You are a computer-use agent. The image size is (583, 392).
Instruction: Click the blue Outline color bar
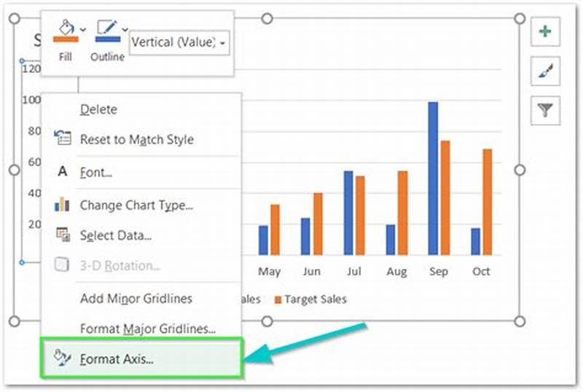[108, 39]
